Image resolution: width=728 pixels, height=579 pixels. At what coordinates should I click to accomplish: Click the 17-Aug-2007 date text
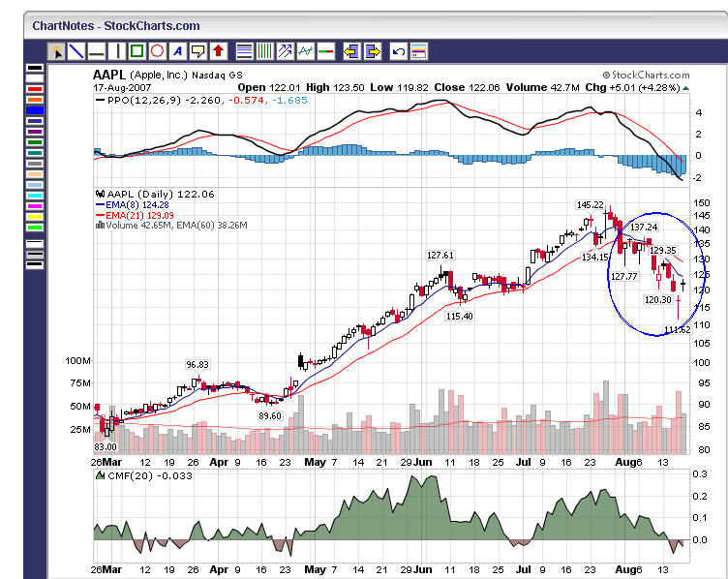coord(122,88)
